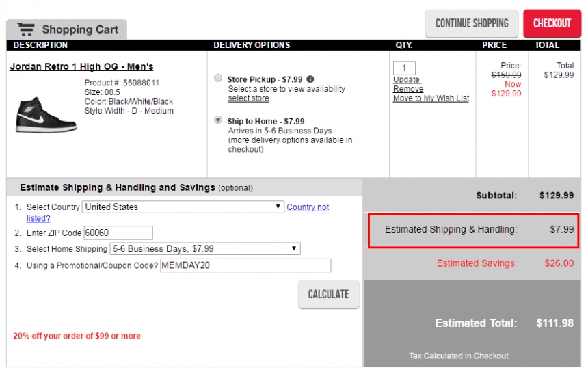This screenshot has height=370, width=588.
Task: Click the Estimated Shipping $7.99 amount
Action: click(562, 229)
